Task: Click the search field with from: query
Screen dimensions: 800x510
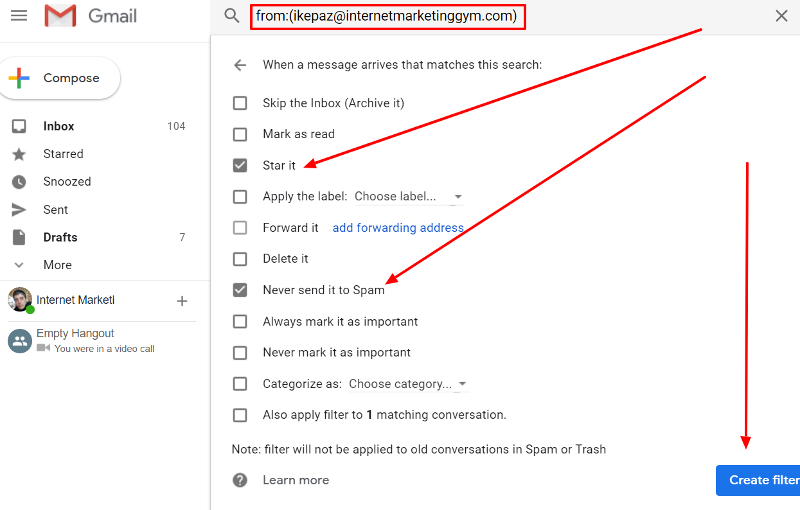Action: [x=387, y=16]
